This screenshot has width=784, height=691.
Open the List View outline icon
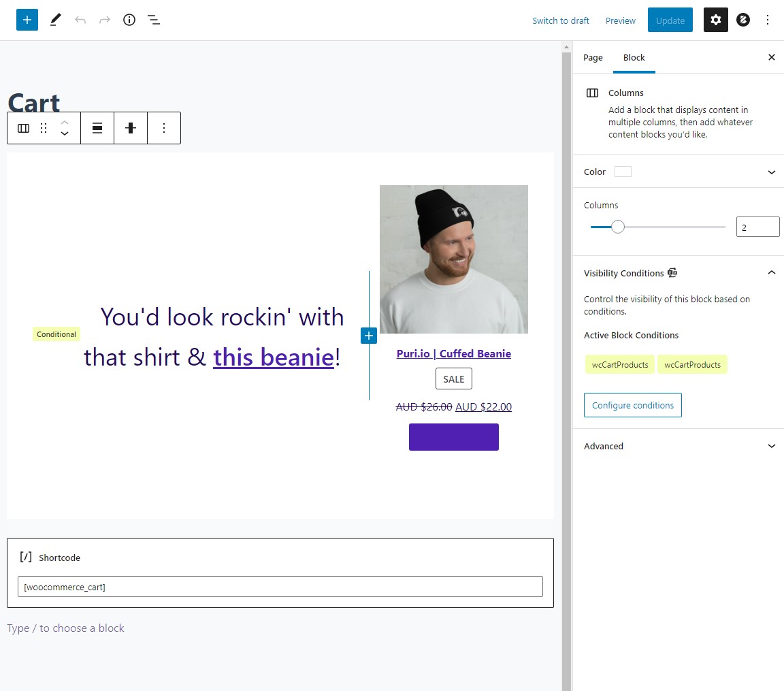pos(154,20)
